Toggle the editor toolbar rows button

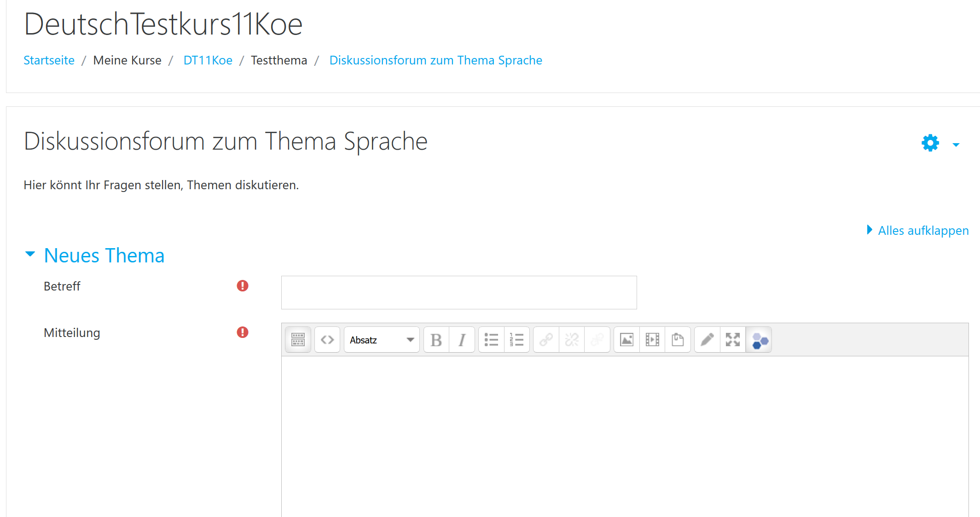point(298,340)
